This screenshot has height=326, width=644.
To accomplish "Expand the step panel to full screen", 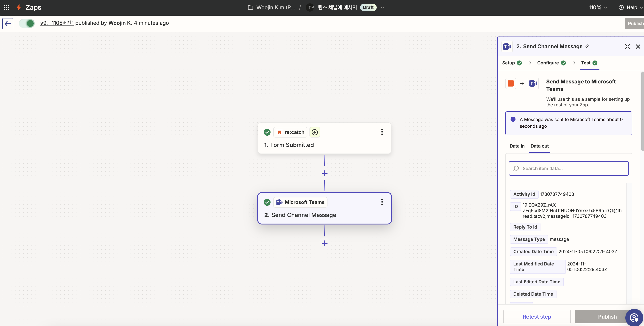I will tap(627, 46).
